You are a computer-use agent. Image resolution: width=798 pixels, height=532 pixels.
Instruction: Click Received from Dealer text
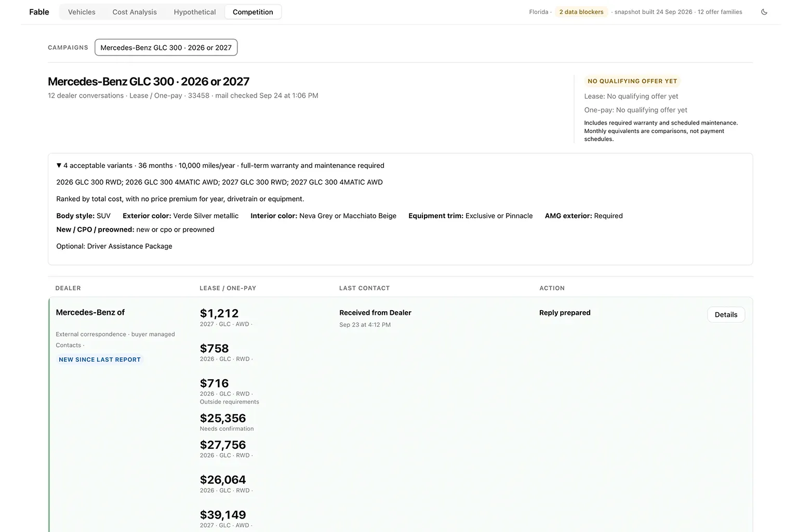tap(375, 313)
